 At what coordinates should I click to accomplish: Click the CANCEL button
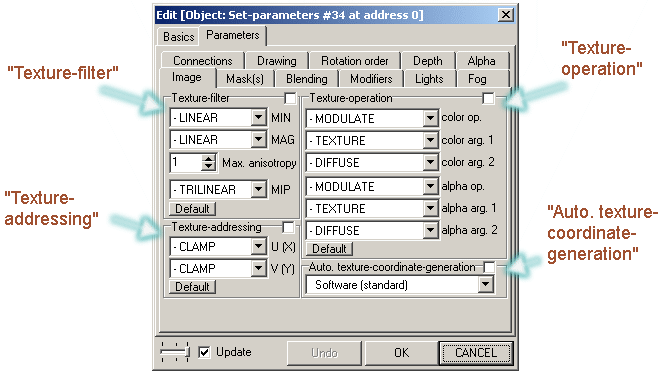pos(476,353)
